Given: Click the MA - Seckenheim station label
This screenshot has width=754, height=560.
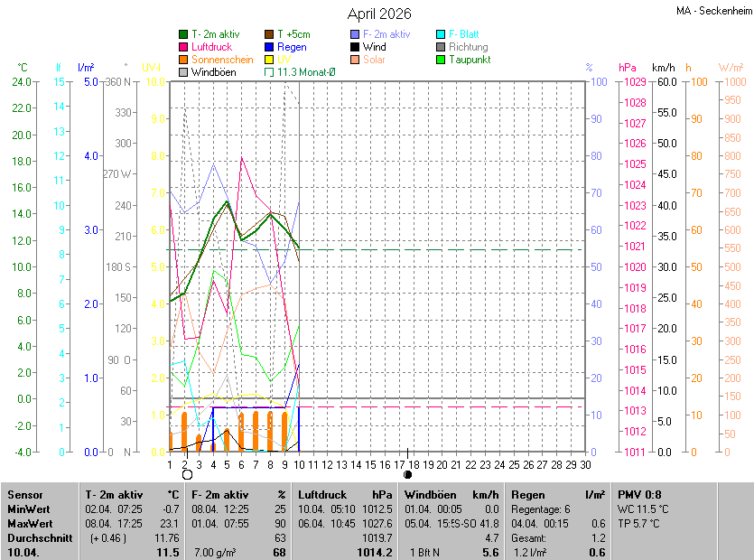Looking at the screenshot, I should [x=713, y=11].
